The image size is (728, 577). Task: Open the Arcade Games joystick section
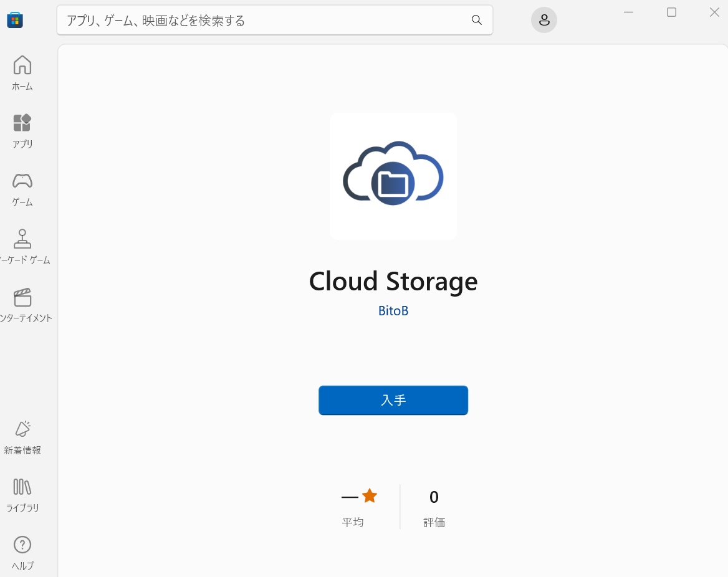pos(22,247)
